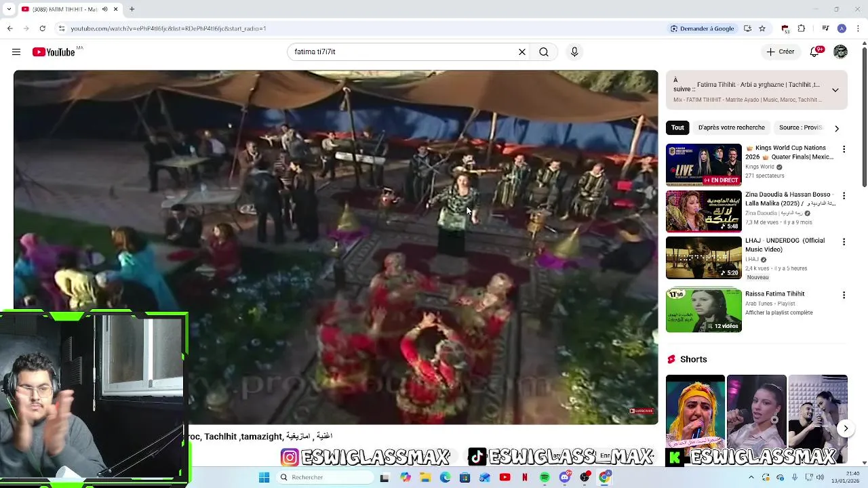Viewport: 868px width, 488px height.
Task: Install the app via the address bar icon
Action: (747, 28)
